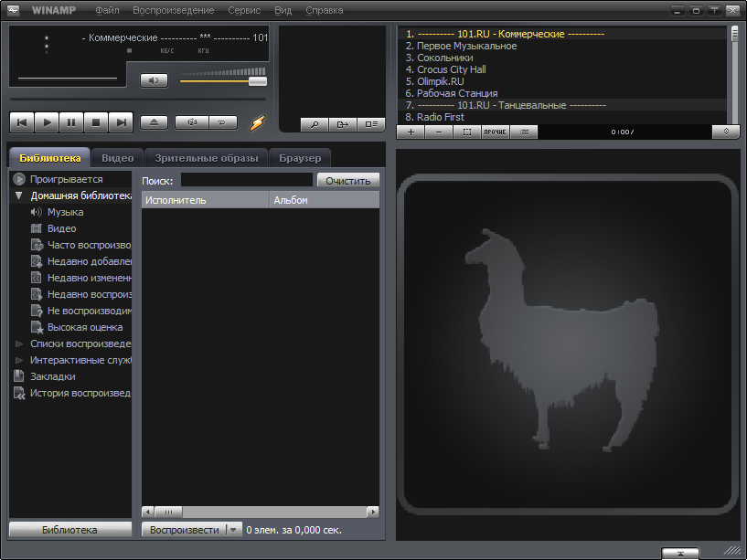
Task: Open playlist list management button
Action: (524, 132)
